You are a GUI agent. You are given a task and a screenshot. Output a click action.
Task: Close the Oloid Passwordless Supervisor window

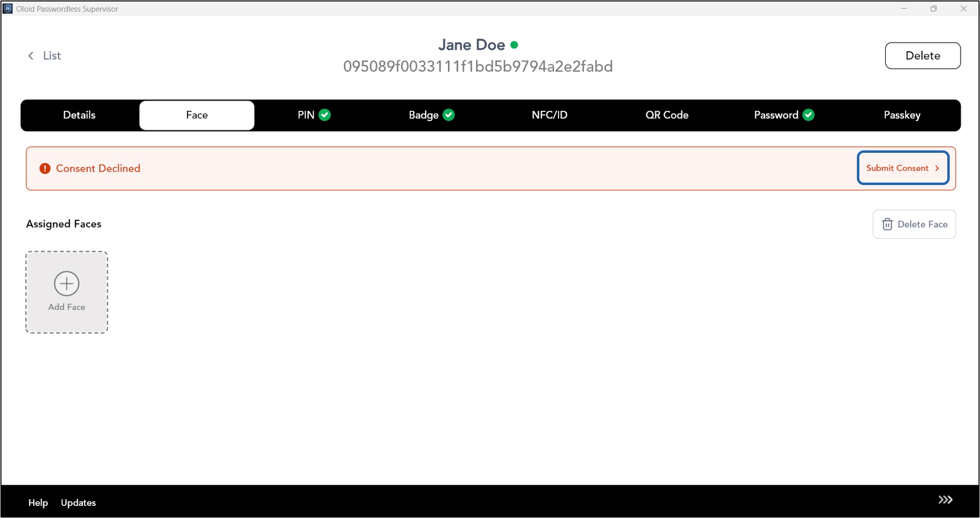(x=963, y=9)
